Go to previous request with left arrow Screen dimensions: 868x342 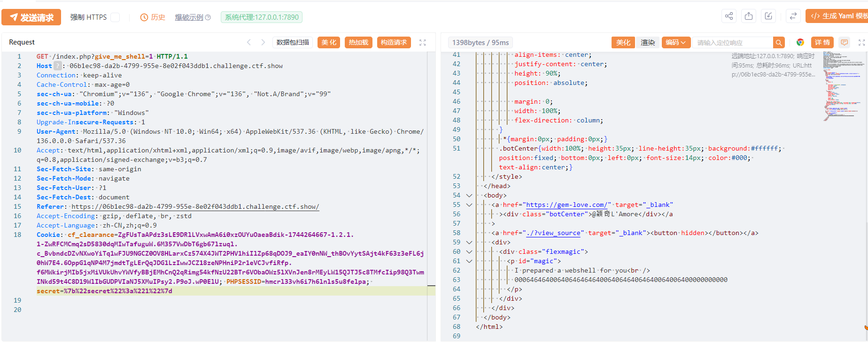[x=249, y=42]
